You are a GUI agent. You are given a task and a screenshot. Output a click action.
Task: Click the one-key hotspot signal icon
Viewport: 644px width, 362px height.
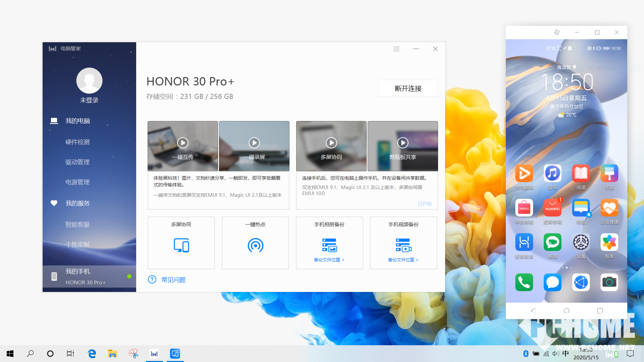tap(255, 245)
